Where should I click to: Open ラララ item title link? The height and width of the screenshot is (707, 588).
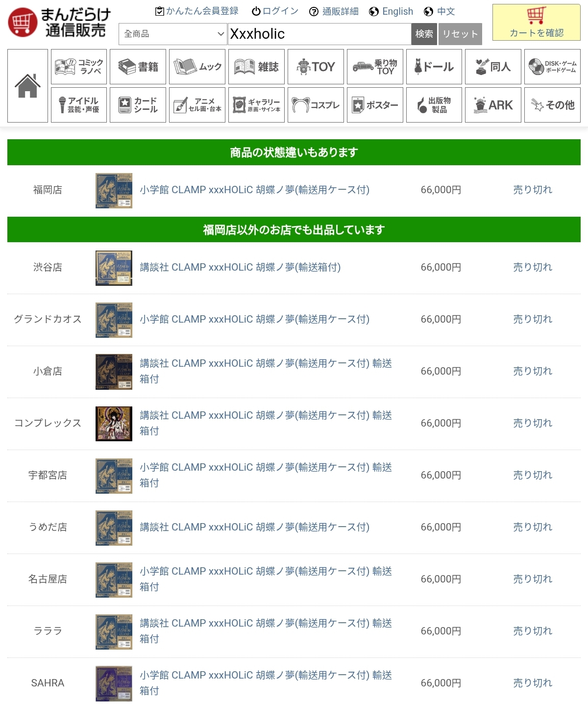[x=266, y=631]
